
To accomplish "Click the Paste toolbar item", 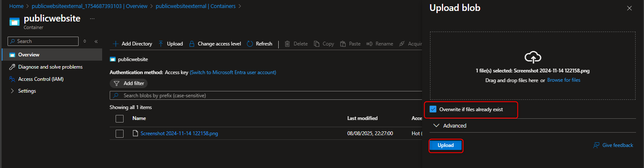I will pos(350,44).
